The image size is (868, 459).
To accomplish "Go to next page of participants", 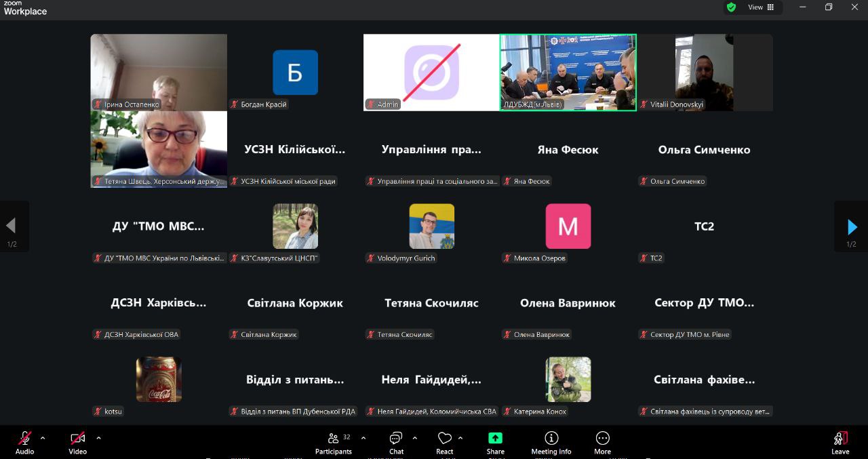I will click(852, 226).
